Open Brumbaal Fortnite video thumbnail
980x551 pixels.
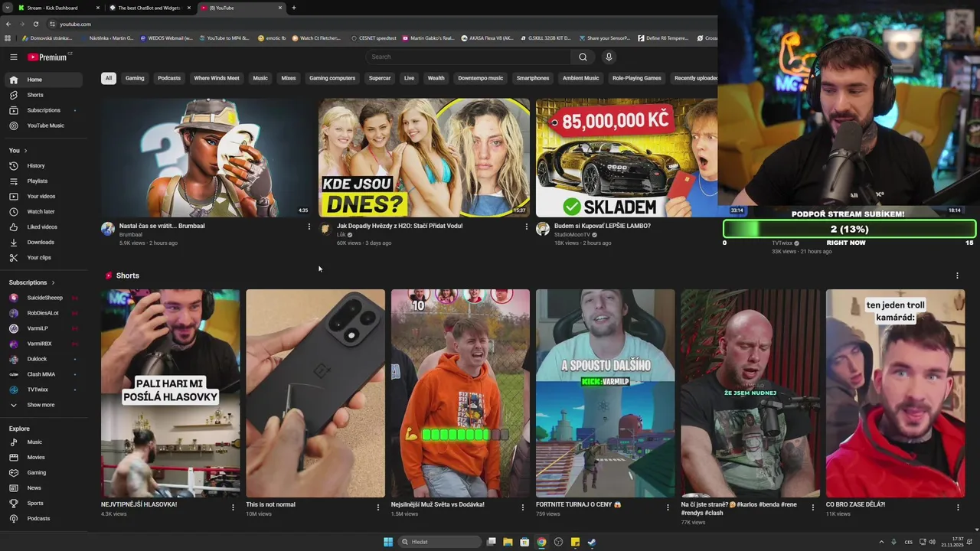206,158
